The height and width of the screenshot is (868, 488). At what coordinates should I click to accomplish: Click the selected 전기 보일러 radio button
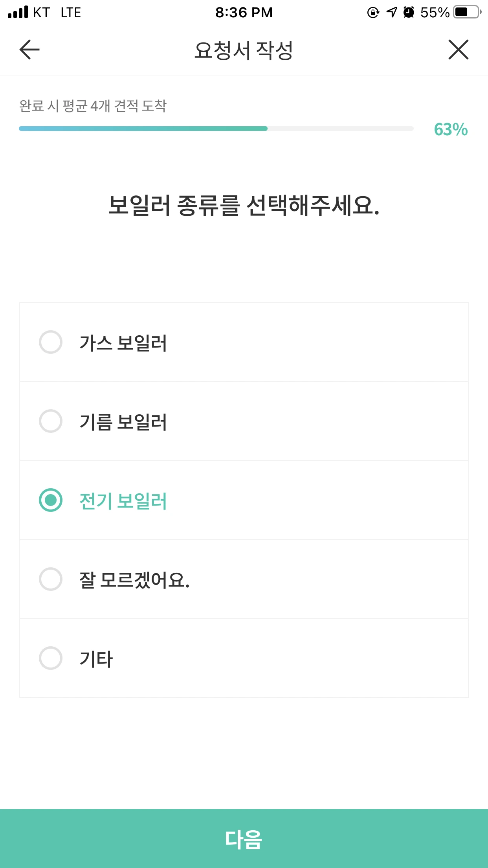51,500
